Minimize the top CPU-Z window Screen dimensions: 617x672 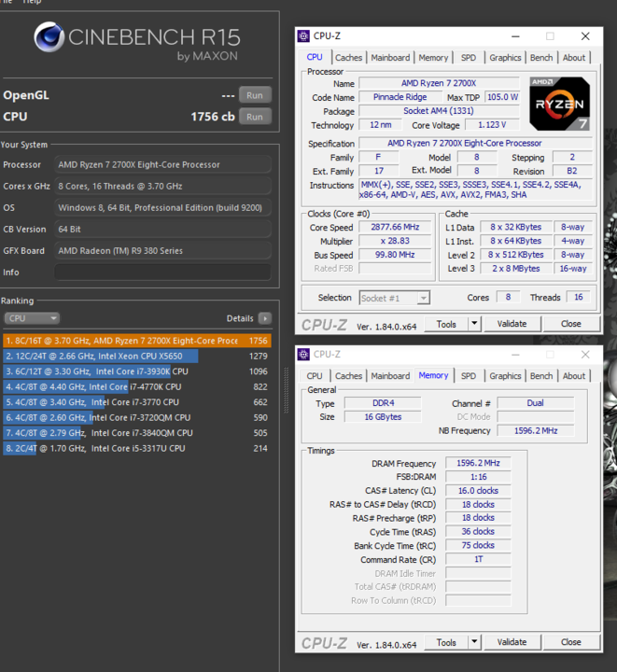tap(515, 36)
